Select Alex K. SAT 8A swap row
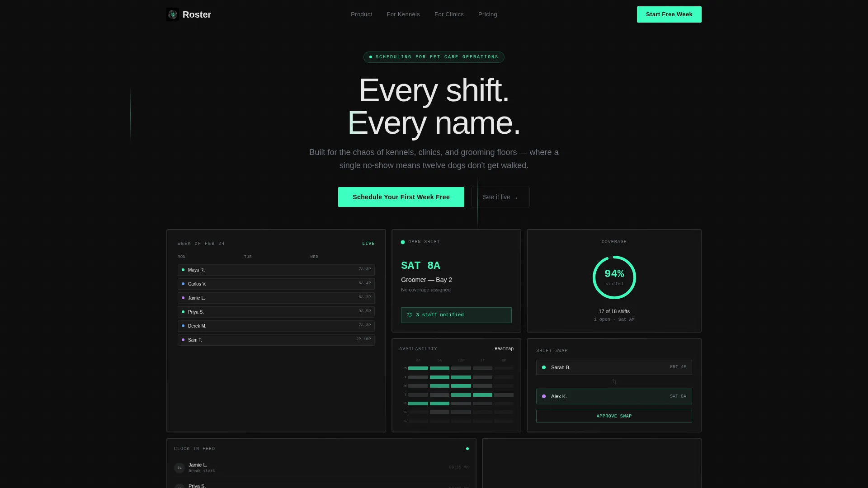Screen dimensions: 868x488 coord(614,396)
